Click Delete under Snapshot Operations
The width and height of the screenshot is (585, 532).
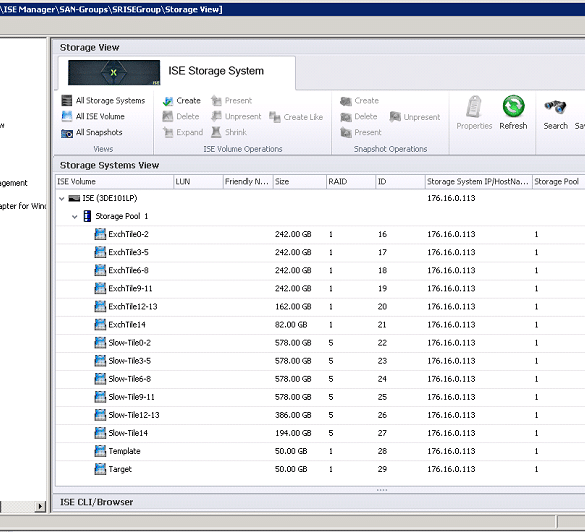tap(359, 117)
